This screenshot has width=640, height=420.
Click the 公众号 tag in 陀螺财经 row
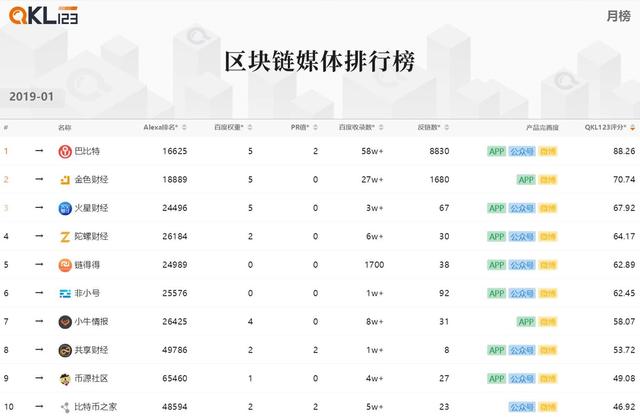(x=522, y=236)
